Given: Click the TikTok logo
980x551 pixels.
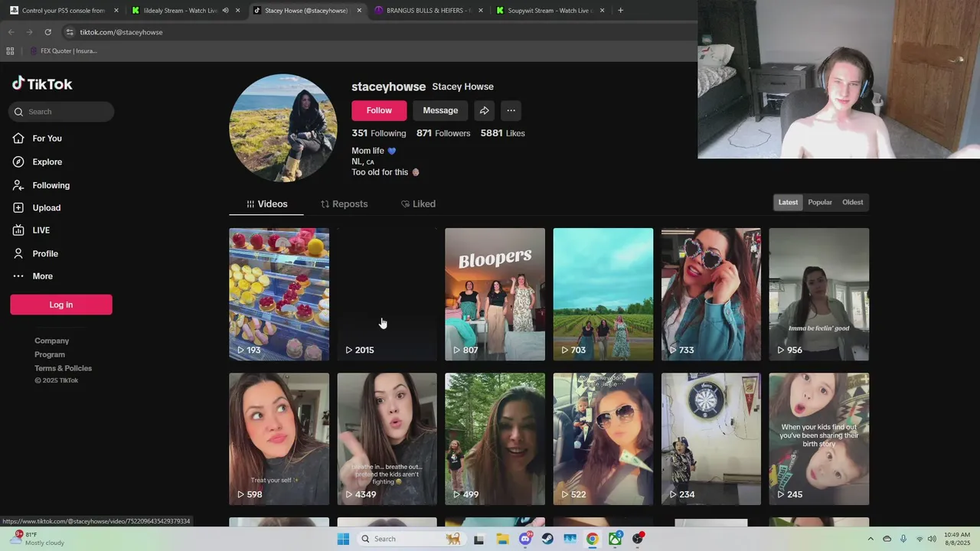Looking at the screenshot, I should click(x=42, y=83).
